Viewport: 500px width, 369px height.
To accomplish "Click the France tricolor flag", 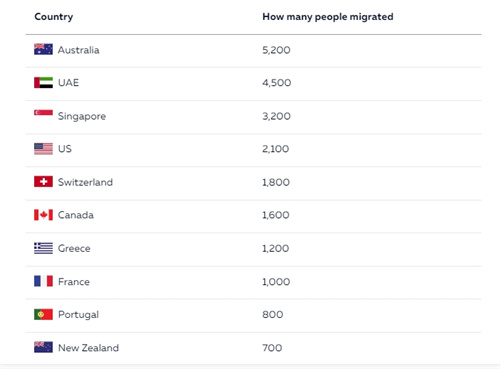I will coord(43,281).
